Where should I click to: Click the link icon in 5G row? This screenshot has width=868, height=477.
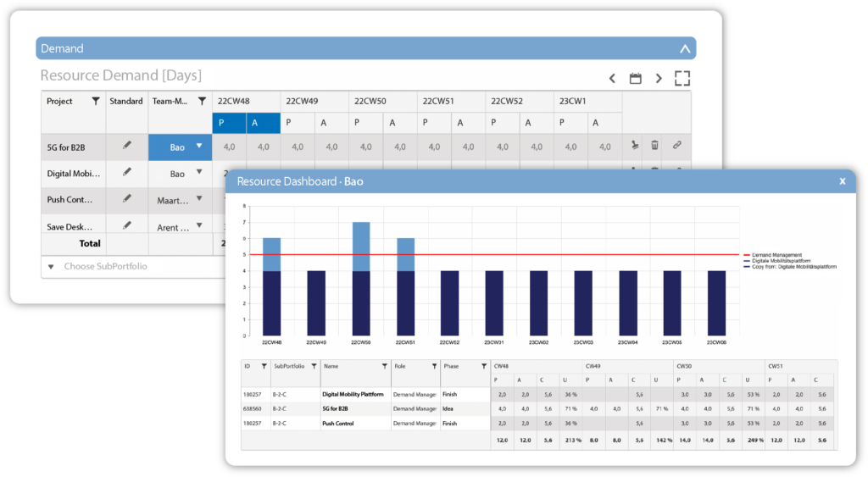(677, 146)
